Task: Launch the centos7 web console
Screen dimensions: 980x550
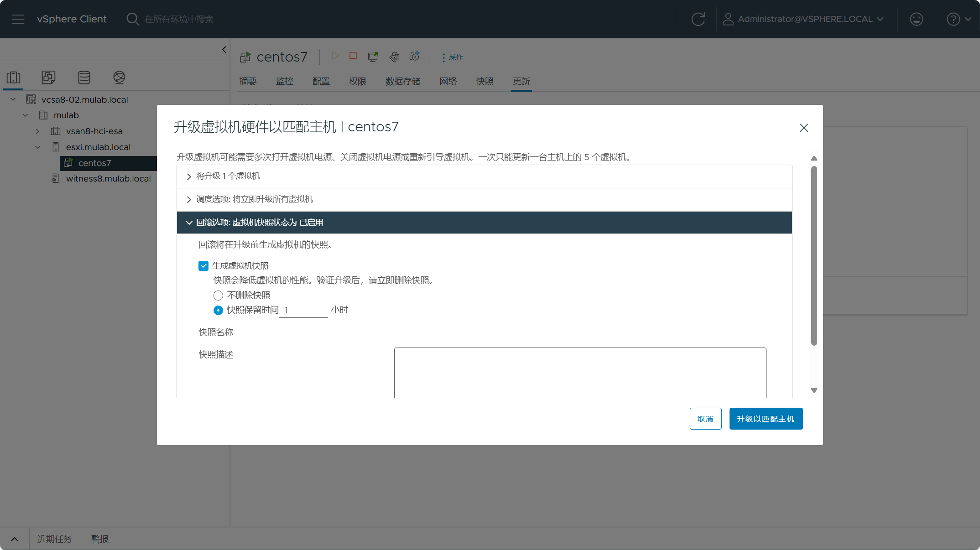Action: click(373, 57)
